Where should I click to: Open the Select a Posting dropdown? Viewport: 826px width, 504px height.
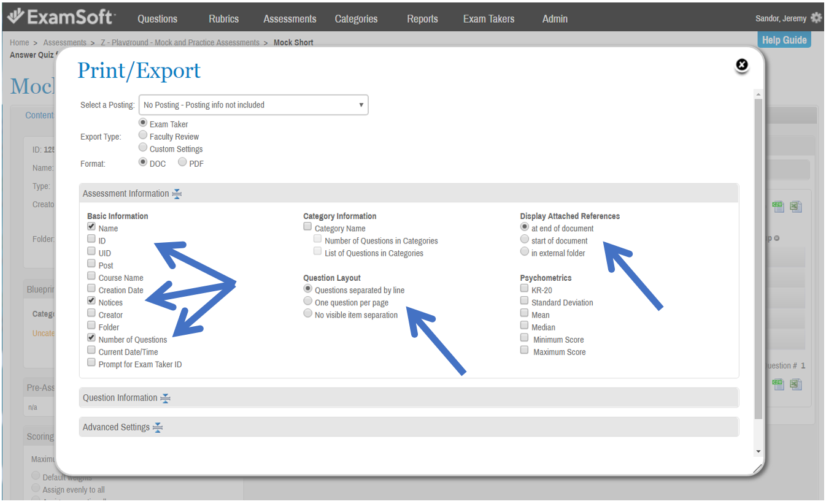coord(253,105)
